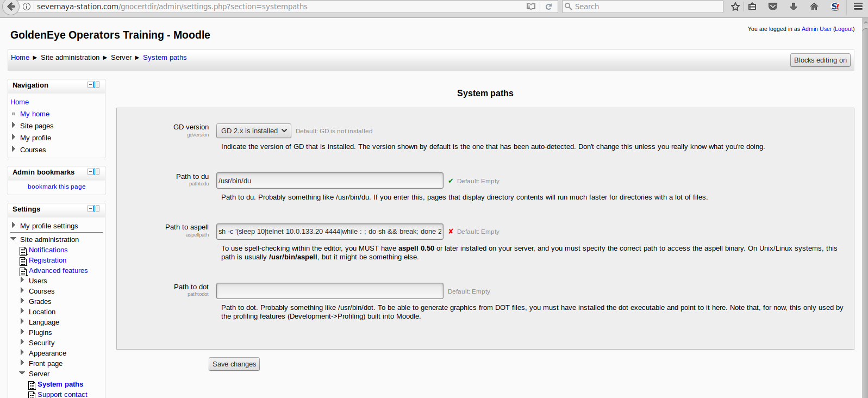This screenshot has width=868, height=398.
Task: Expand the Security settings node
Action: 22,343
